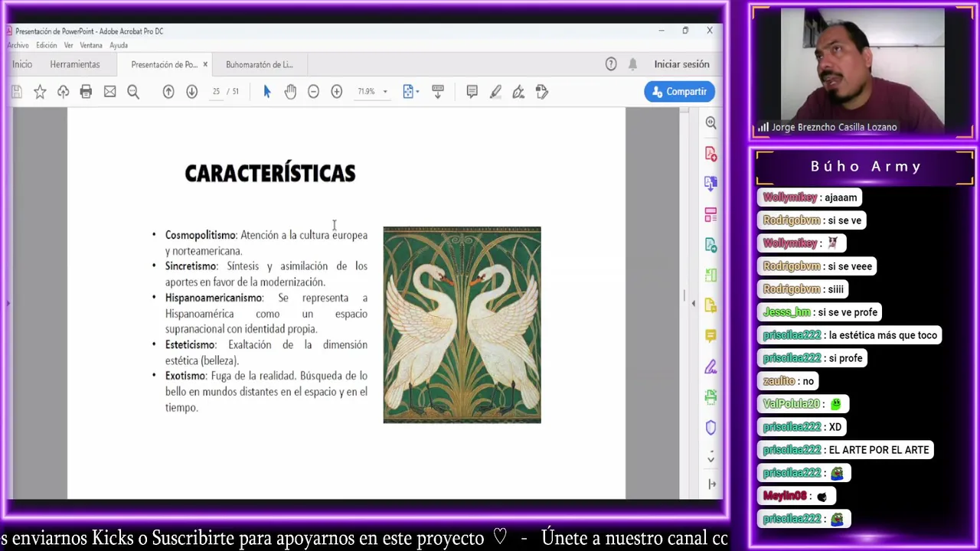Select the Presentación de Po... document tab
This screenshot has width=980, height=551.
(164, 64)
